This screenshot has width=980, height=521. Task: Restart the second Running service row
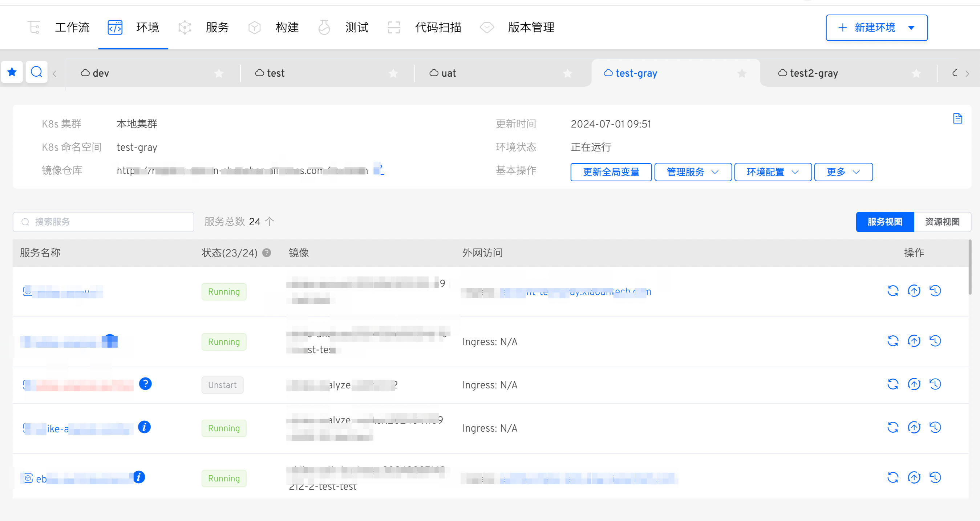tap(892, 340)
